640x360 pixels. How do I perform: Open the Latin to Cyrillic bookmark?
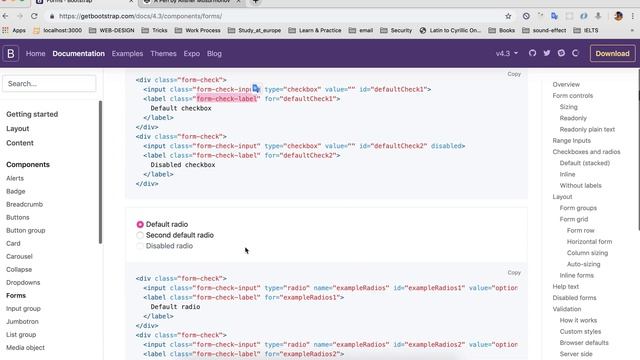pos(450,30)
